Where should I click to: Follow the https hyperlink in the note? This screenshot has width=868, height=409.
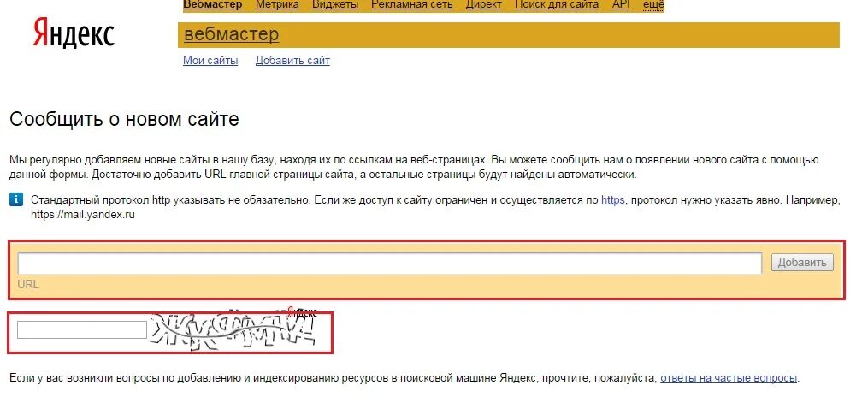[613, 200]
